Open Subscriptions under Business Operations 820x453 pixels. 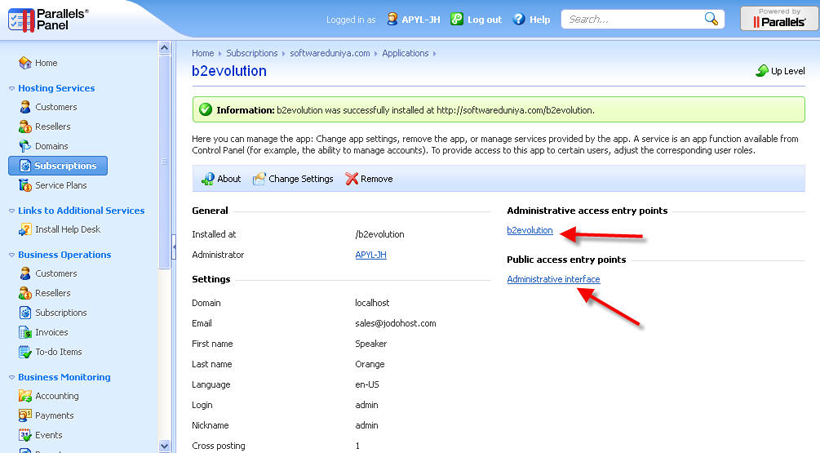click(x=53, y=313)
